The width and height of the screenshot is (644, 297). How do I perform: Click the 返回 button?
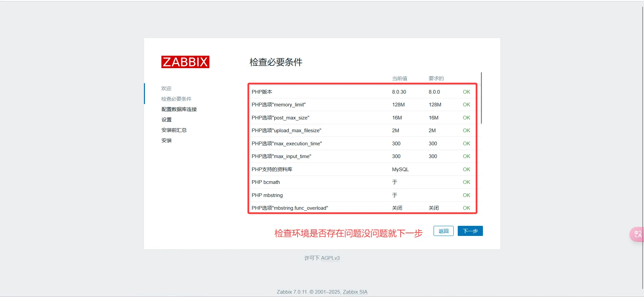pos(443,231)
